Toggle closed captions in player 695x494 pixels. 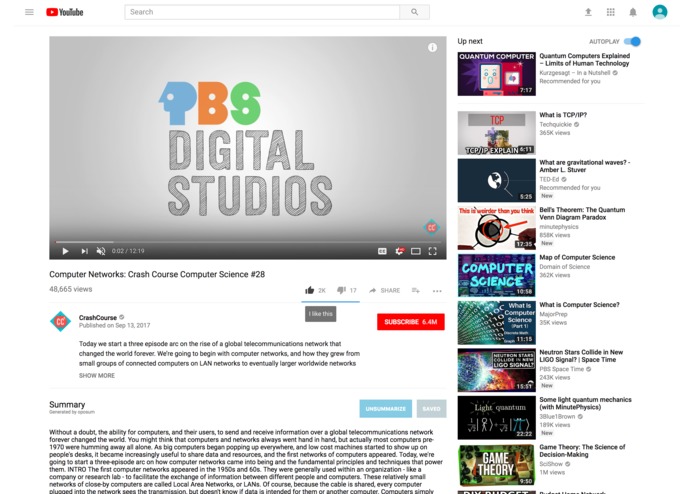[x=382, y=251]
